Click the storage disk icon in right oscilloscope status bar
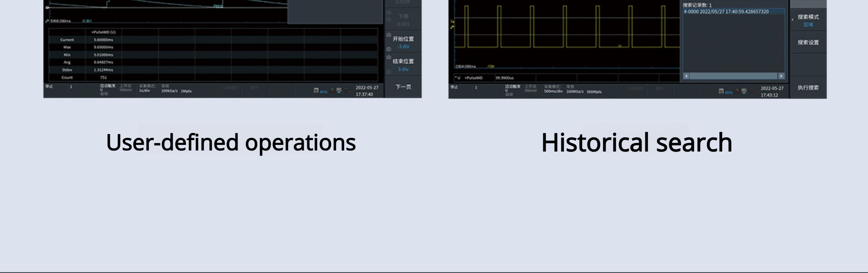The height and width of the screenshot is (273, 868). coord(721,91)
